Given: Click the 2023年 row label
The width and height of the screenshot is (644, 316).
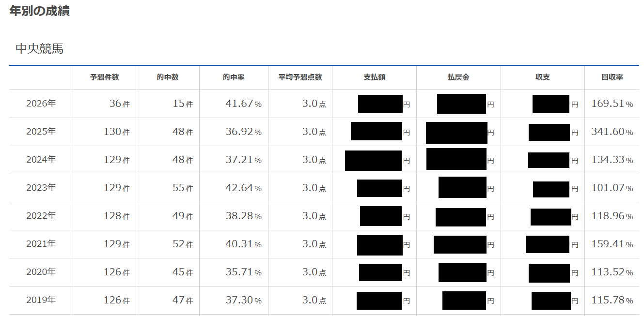Looking at the screenshot, I should (41, 188).
